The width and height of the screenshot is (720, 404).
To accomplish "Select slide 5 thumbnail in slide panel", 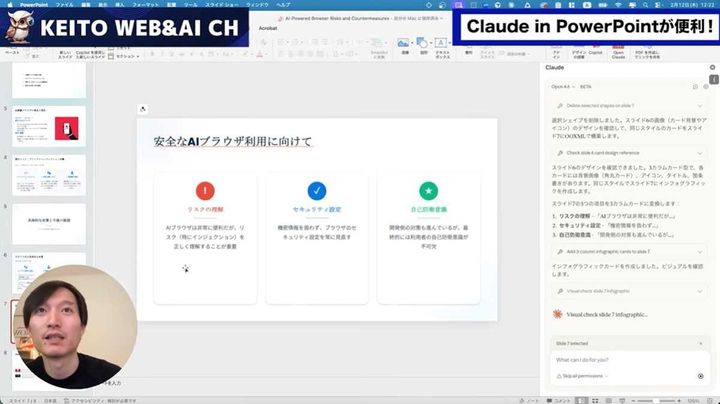I will (x=49, y=224).
